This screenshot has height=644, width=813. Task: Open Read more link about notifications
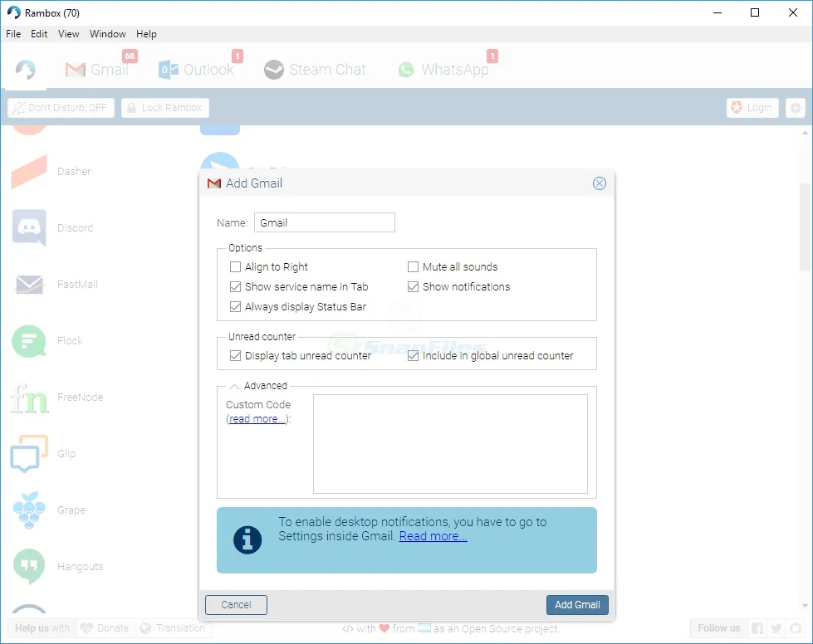[433, 536]
